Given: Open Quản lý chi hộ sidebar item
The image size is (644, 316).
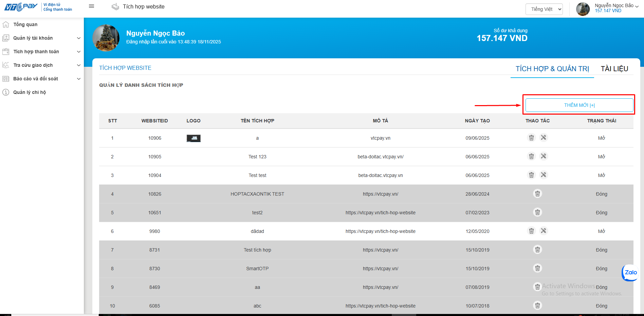Looking at the screenshot, I should point(30,92).
